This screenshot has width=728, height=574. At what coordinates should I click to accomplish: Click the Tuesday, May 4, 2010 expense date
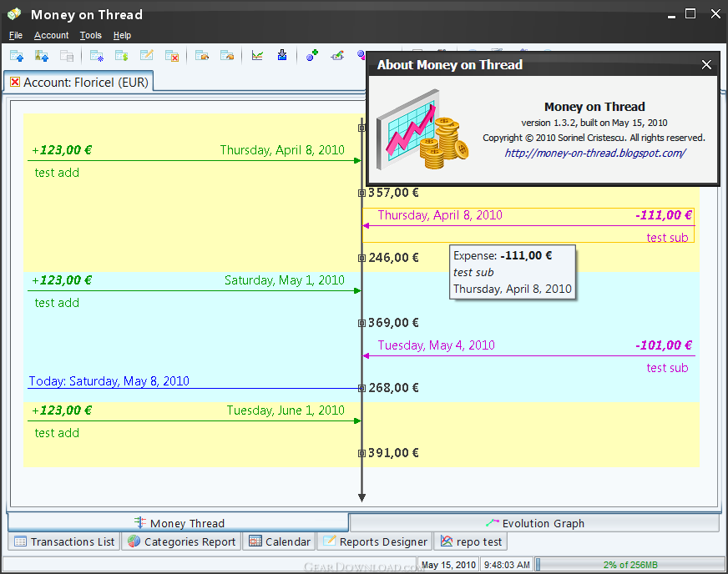point(437,345)
